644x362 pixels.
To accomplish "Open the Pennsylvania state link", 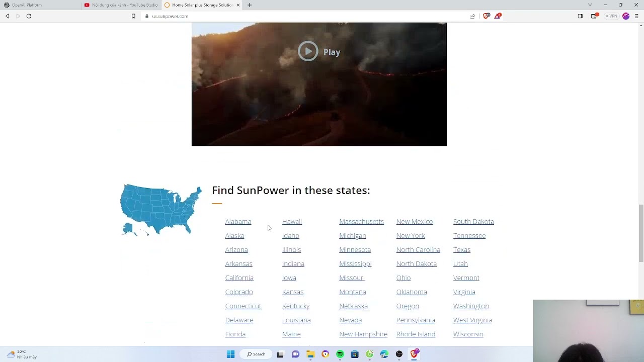I will (416, 320).
